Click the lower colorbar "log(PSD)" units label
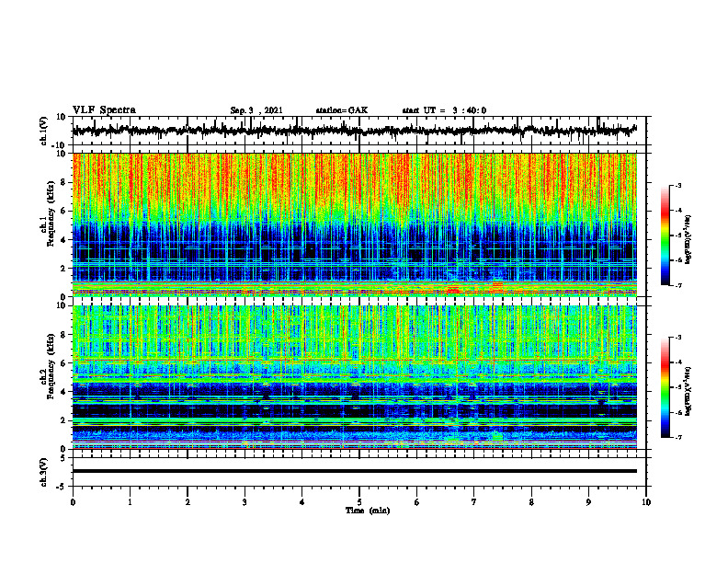The image size is (728, 563). coord(688,391)
